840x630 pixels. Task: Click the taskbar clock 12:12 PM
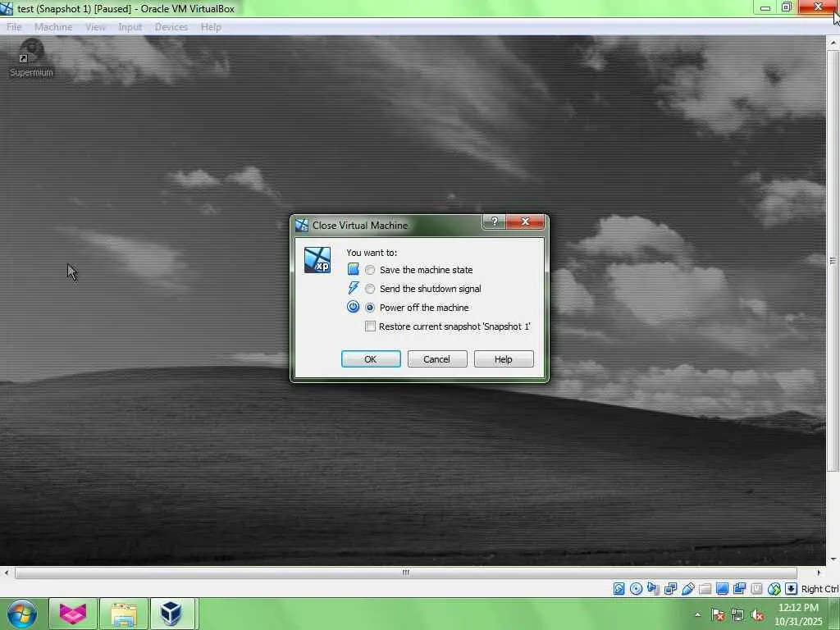coord(798,608)
